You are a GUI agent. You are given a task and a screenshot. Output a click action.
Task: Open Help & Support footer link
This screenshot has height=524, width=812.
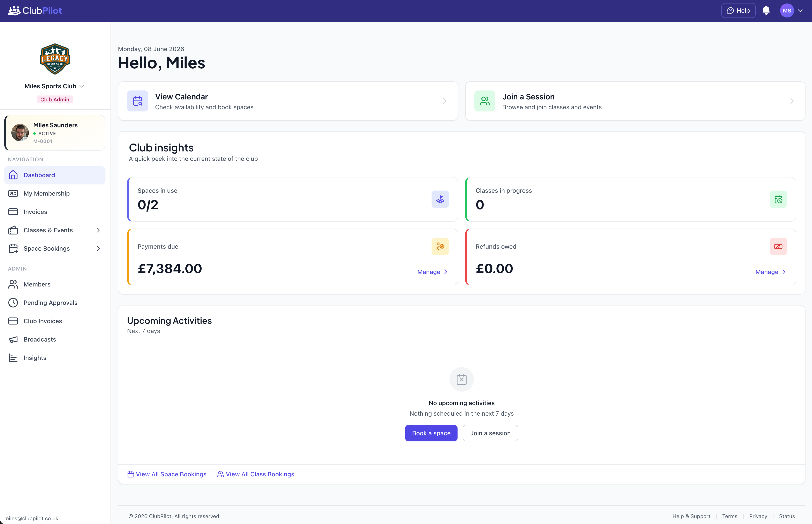coord(691,516)
